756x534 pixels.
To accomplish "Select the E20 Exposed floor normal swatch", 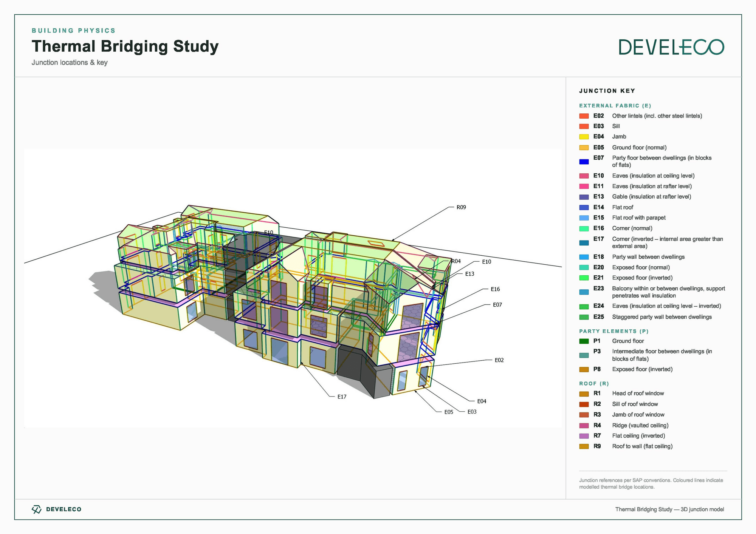I will coord(584,267).
